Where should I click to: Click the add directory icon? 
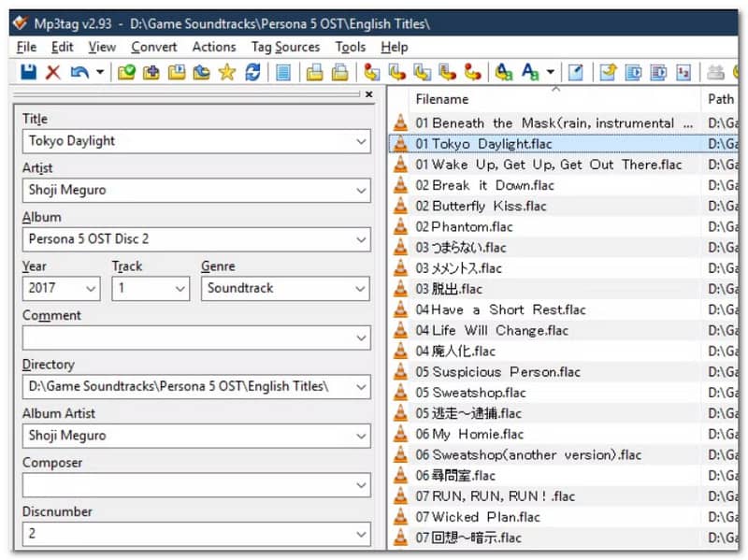point(151,72)
